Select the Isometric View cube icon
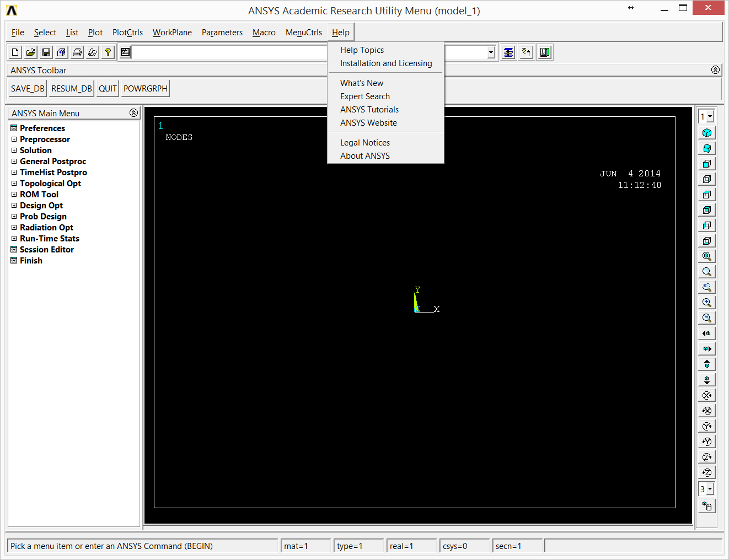Screen dimensions: 729x560 (x=707, y=133)
